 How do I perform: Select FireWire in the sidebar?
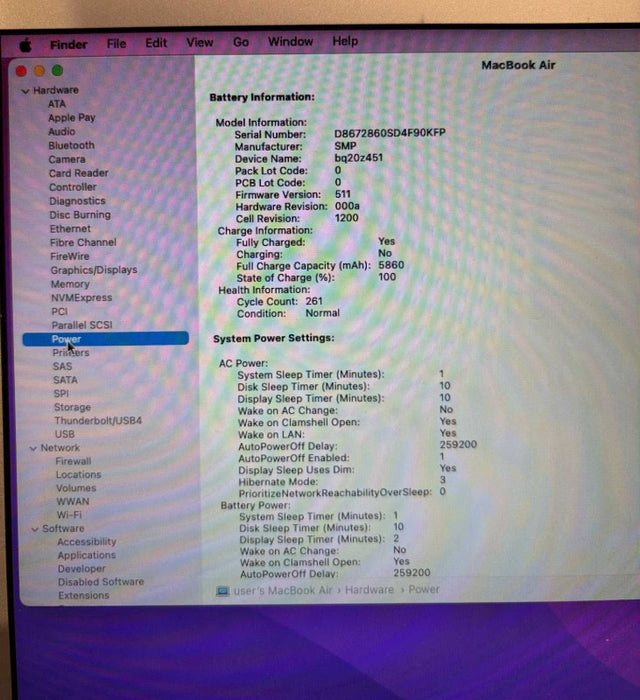[x=70, y=257]
